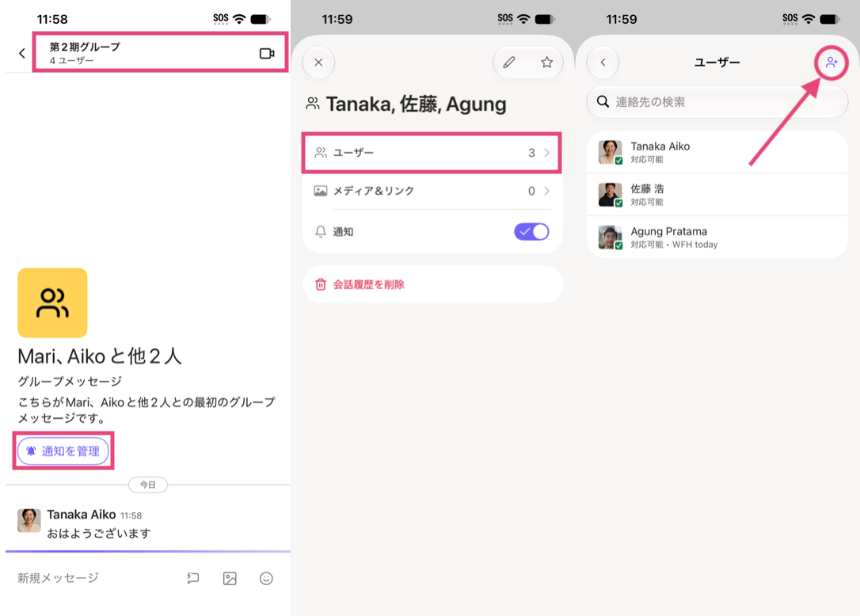The width and height of the screenshot is (860, 616).
Task: Expand the メディア&リンク chevron
Action: [x=547, y=191]
